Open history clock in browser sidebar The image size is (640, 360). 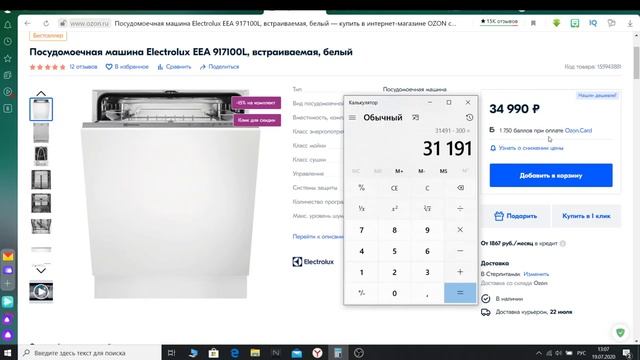8,42
